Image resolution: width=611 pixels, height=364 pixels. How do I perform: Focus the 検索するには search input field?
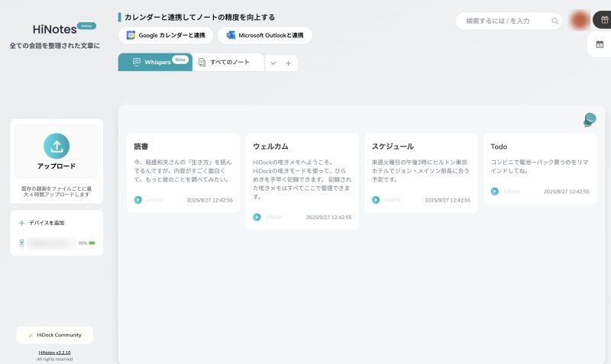pyautogui.click(x=504, y=21)
